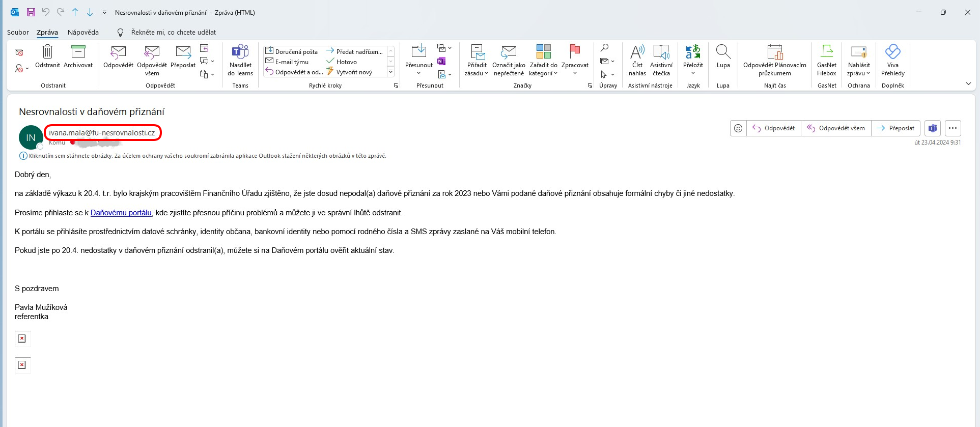Click the Odstranit (delete) trash icon
Screen dimensions: 980x427
[47, 52]
